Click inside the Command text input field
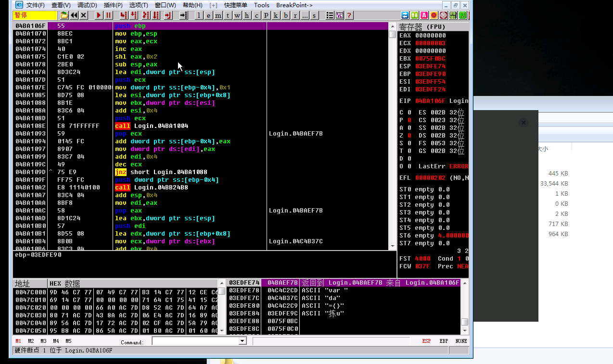Viewport: 613px width, 364px height. pyautogui.click(x=195, y=341)
